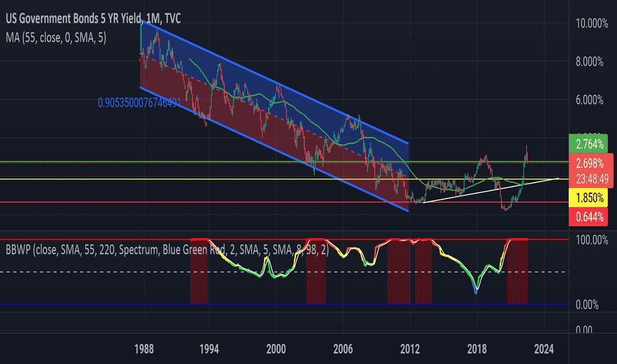Click the 10.000% axis value
This screenshot has height=364, width=617.
[x=592, y=24]
